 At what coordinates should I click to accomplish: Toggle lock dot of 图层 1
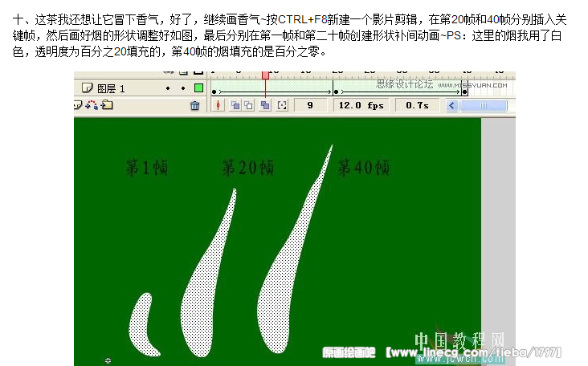tap(183, 88)
